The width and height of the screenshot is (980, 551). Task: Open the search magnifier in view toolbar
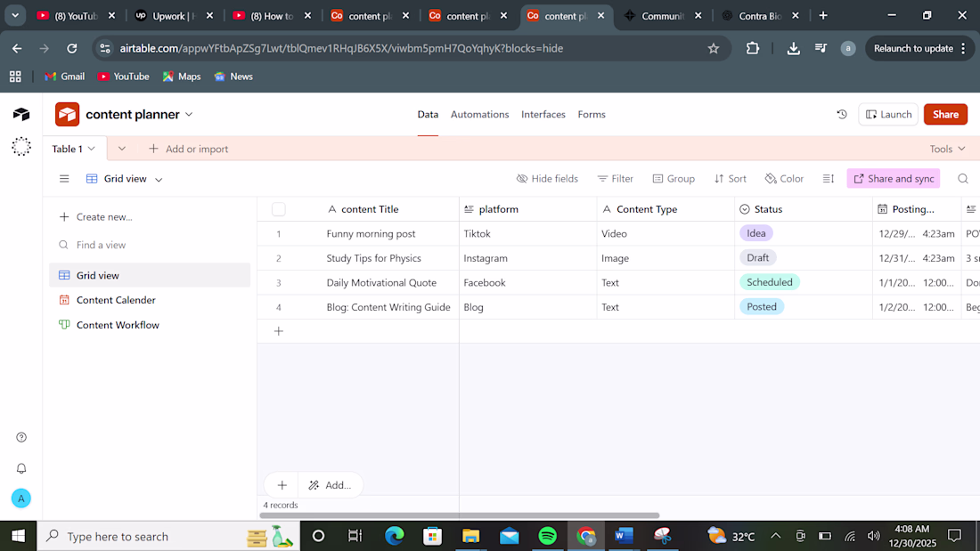[x=962, y=179]
